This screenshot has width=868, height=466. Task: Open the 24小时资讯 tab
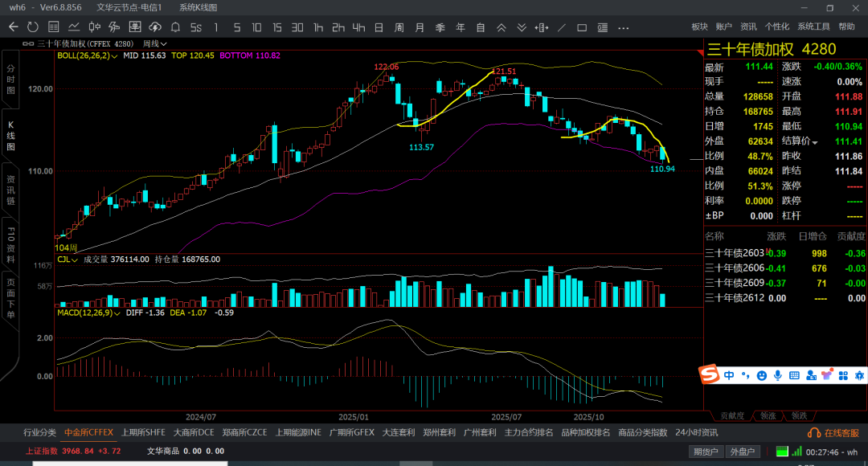(x=696, y=433)
